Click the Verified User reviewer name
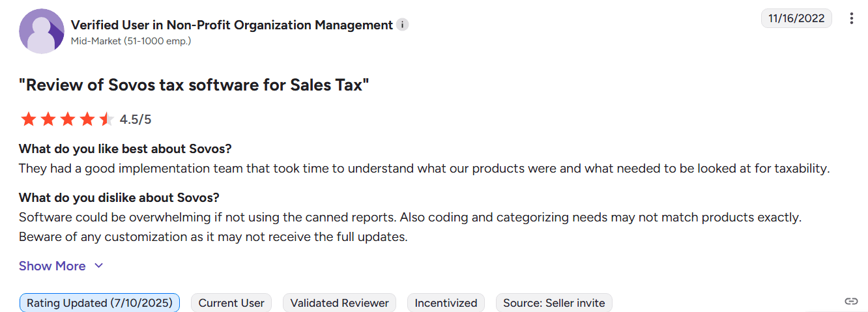 [x=231, y=25]
